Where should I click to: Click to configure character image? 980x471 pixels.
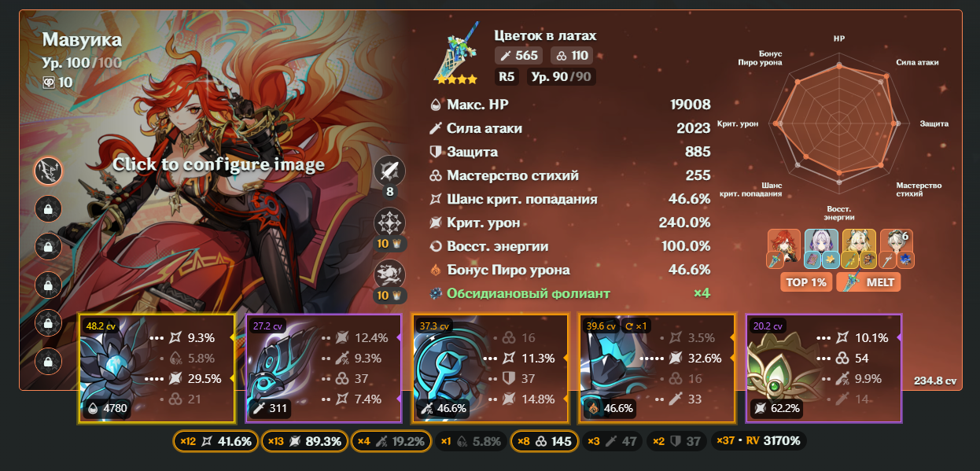point(218,164)
